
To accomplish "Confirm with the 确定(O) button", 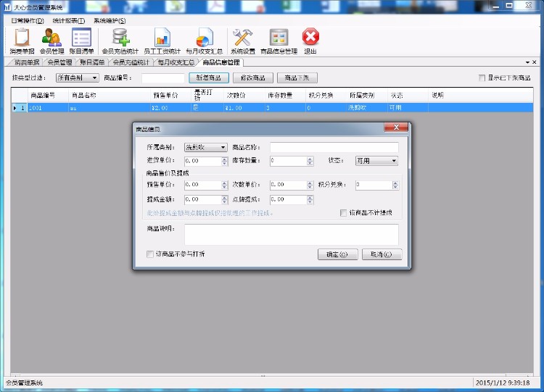I will click(337, 254).
